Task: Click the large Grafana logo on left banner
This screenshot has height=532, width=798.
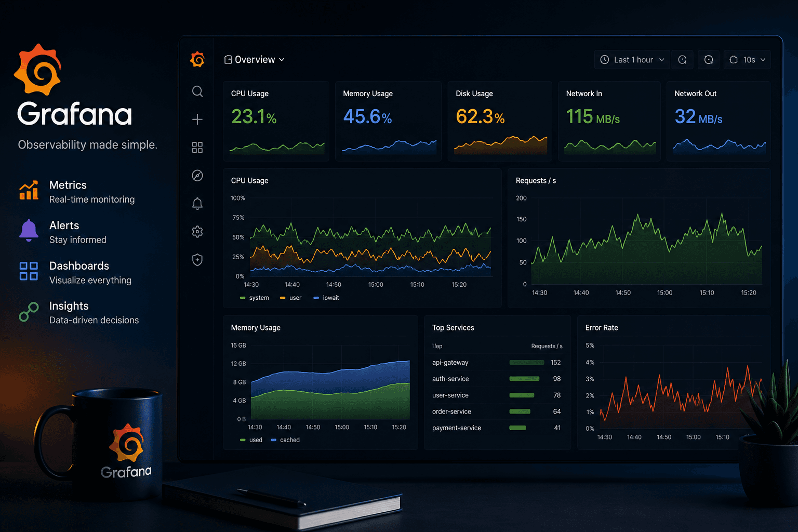Action: 37,70
